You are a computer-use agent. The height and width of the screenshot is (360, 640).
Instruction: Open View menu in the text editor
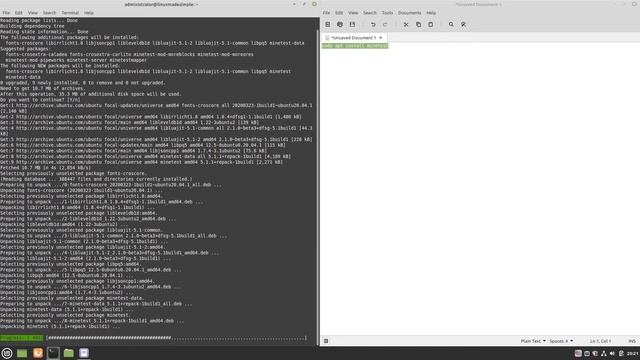(353, 13)
